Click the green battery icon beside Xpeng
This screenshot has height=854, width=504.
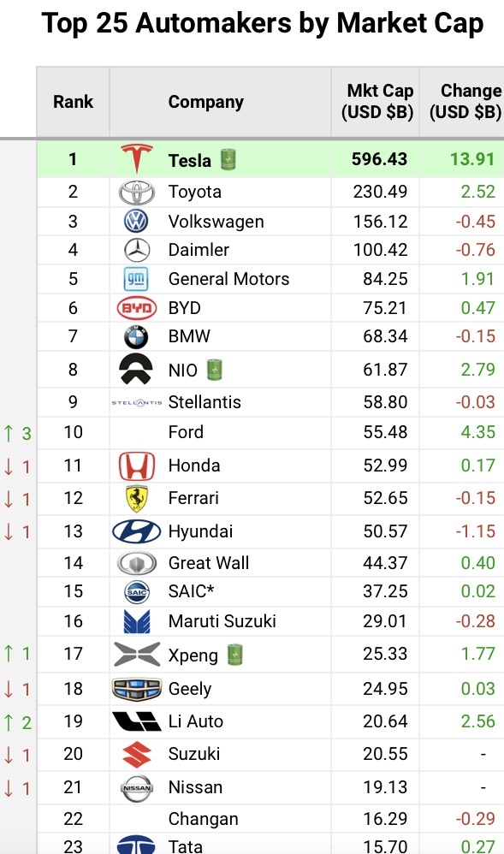click(x=234, y=655)
